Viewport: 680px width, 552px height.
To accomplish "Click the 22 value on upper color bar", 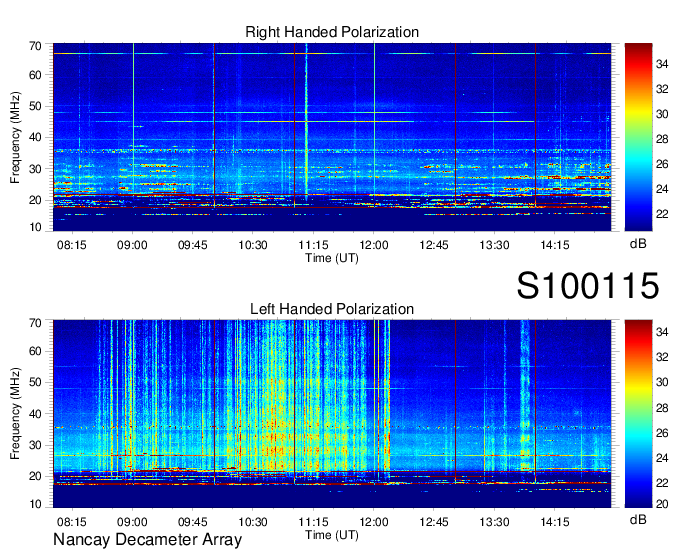I will coord(662,214).
